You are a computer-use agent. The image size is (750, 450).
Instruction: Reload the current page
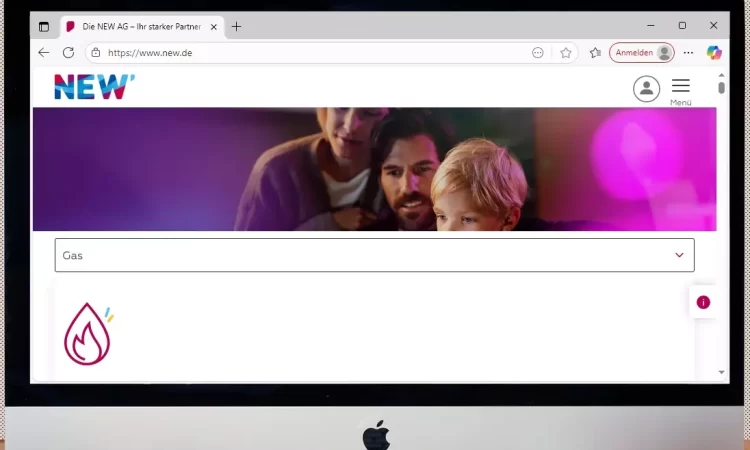pyautogui.click(x=69, y=53)
